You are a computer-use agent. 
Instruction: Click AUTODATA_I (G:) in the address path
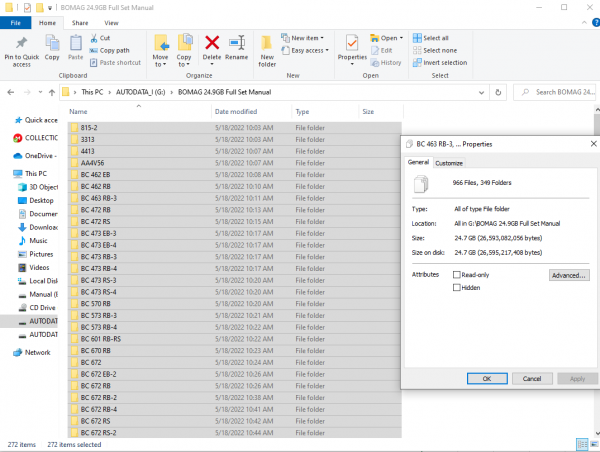point(140,92)
